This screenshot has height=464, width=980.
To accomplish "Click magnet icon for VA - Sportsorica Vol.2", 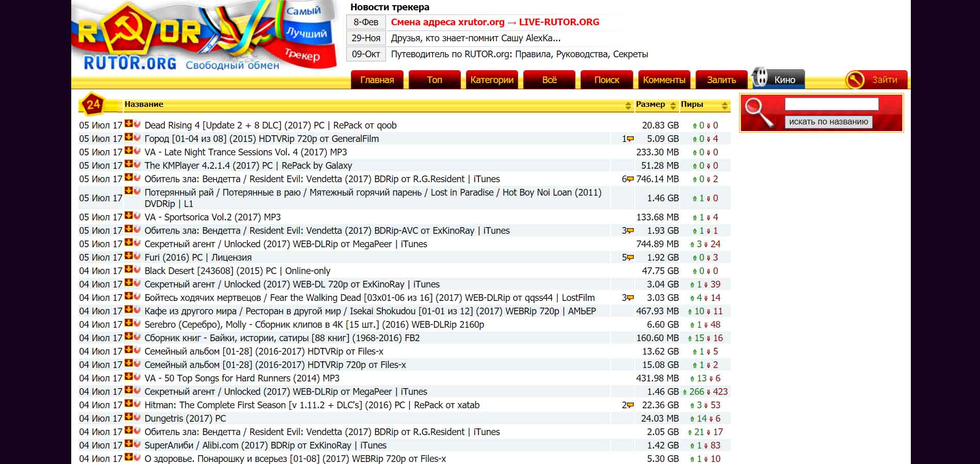I will pyautogui.click(x=137, y=216).
